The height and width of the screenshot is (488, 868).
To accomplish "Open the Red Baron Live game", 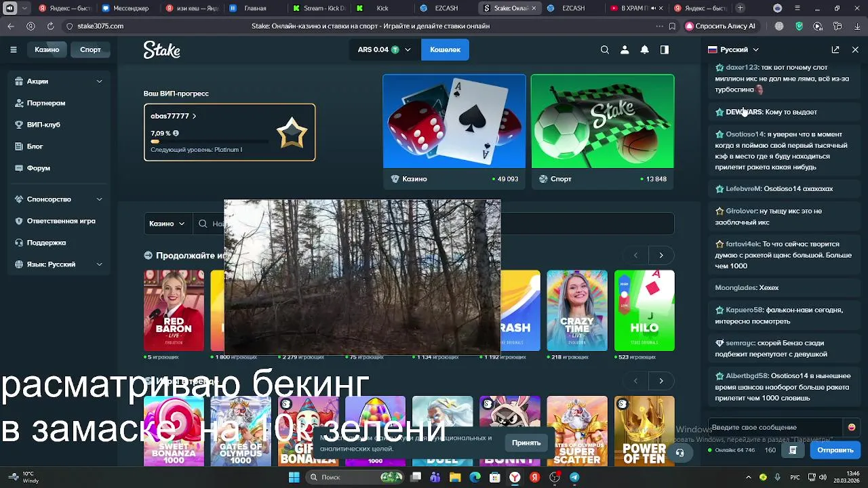I will tap(174, 310).
